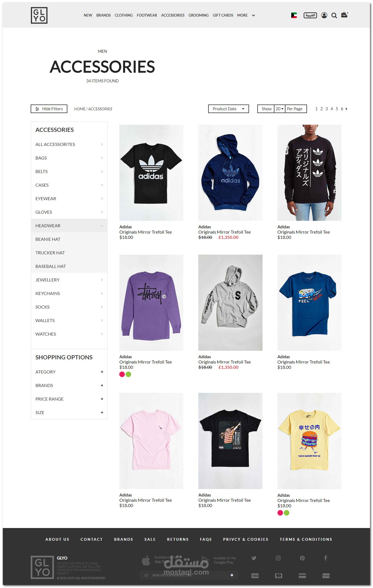The image size is (373, 588).
Task: Open the Facebook icon in footer
Action: click(326, 558)
